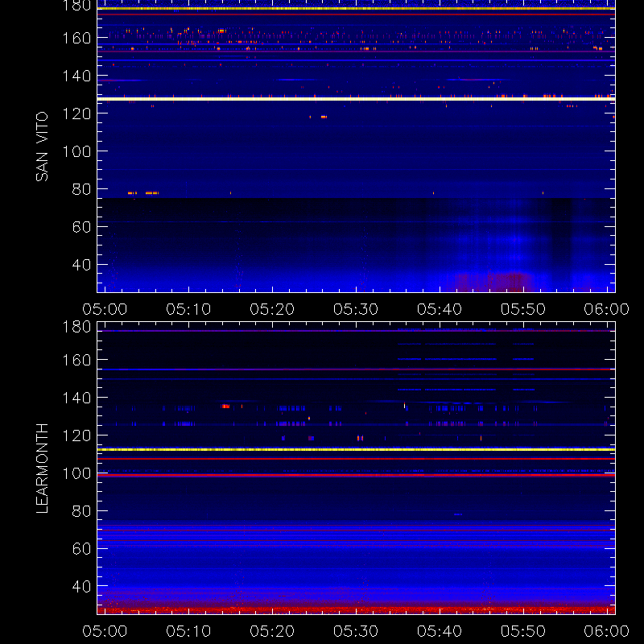
Task: Click 05:20 time label under Learmonth plot
Action: pyautogui.click(x=272, y=631)
